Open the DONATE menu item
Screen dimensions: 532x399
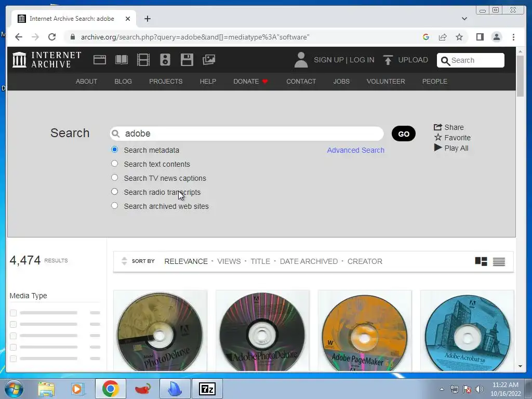click(250, 82)
